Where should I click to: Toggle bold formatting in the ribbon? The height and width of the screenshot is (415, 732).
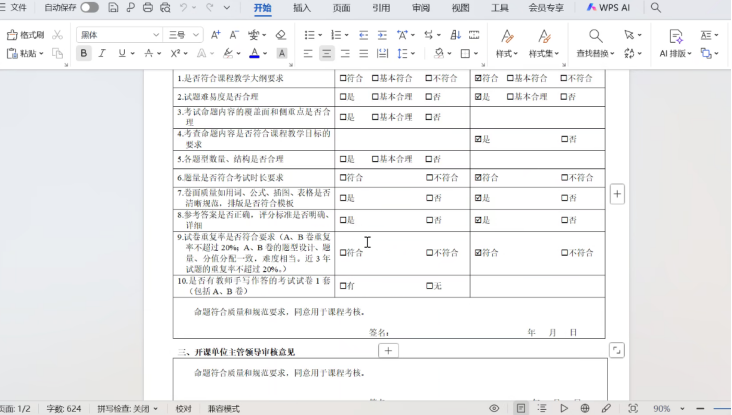(x=84, y=53)
